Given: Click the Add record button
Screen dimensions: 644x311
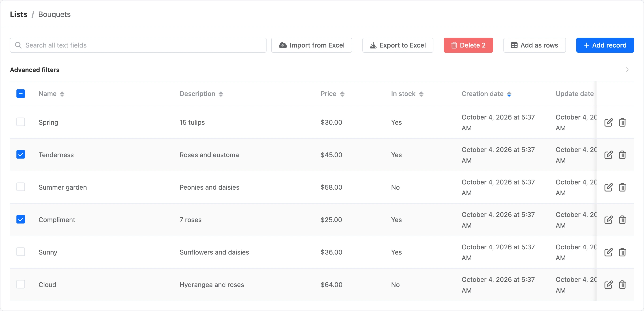Looking at the screenshot, I should (605, 45).
